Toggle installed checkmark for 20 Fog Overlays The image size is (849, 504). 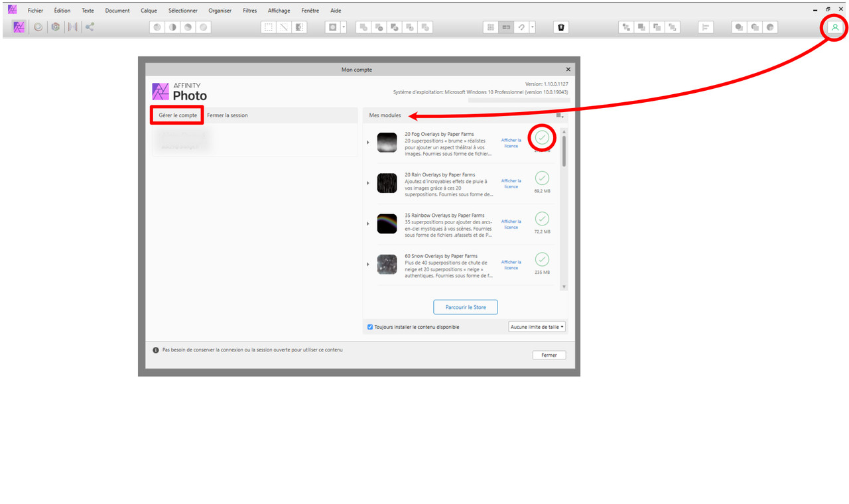542,138
